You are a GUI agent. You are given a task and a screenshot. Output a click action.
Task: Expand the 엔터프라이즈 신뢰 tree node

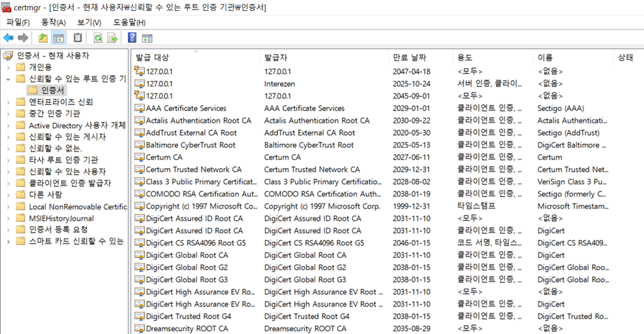coord(8,102)
